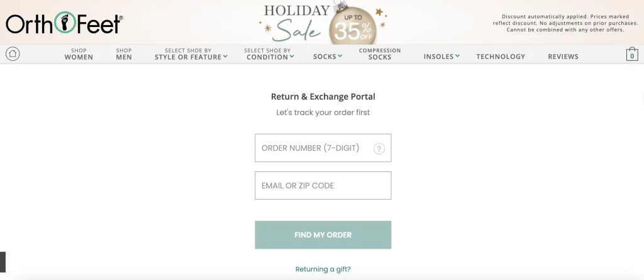The image size is (644, 280).
Task: Go to the home page icon
Action: [x=13, y=54]
